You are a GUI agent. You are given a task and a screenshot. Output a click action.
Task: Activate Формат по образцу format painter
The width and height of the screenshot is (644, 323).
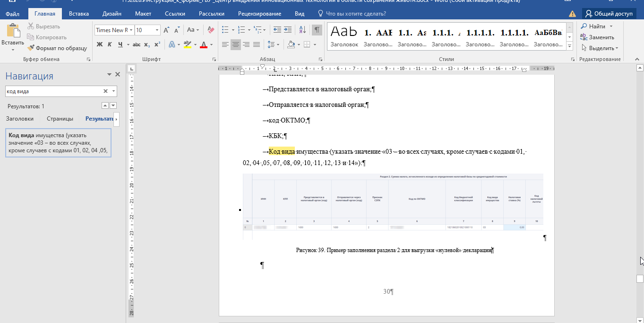(57, 48)
